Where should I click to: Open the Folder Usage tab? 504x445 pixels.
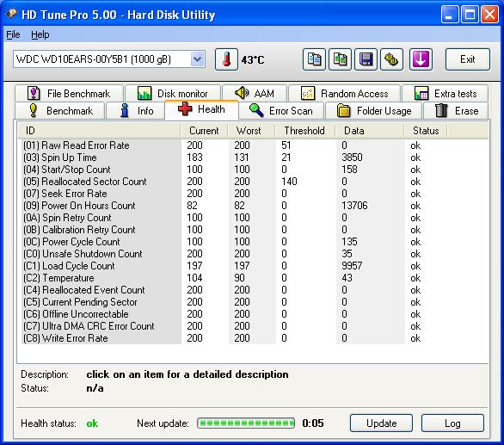point(373,111)
